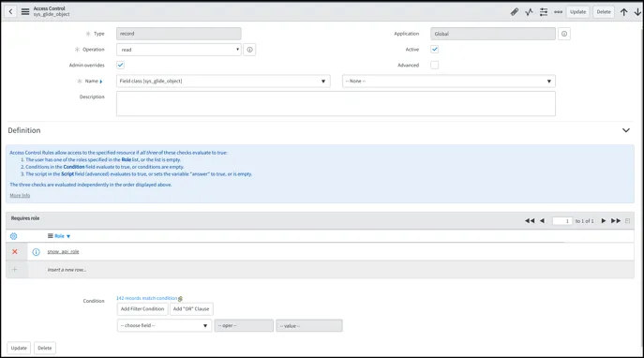Open list settings gear in Requires role
The height and width of the screenshot is (358, 644).
(13, 236)
